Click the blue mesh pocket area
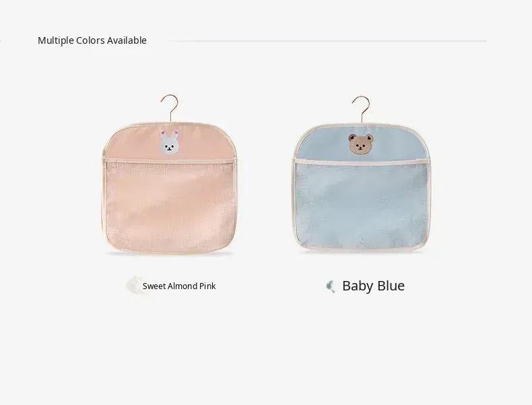 361,206
